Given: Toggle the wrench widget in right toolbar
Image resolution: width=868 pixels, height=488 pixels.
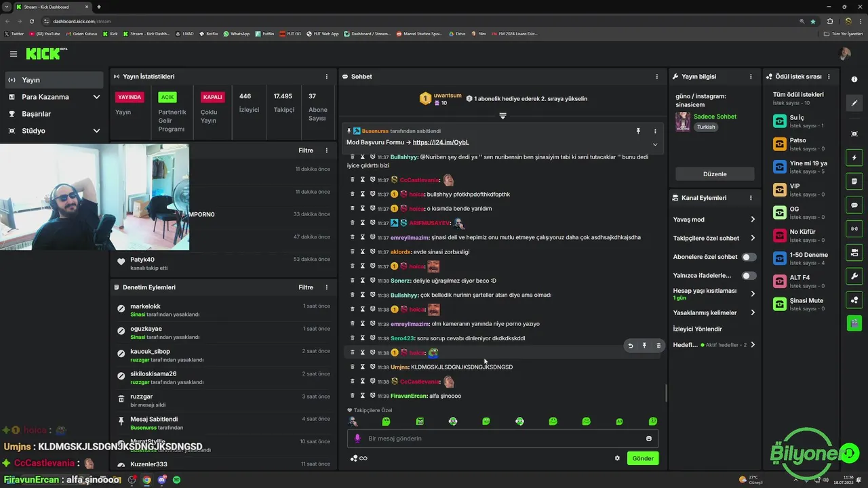Looking at the screenshot, I should (x=854, y=276).
